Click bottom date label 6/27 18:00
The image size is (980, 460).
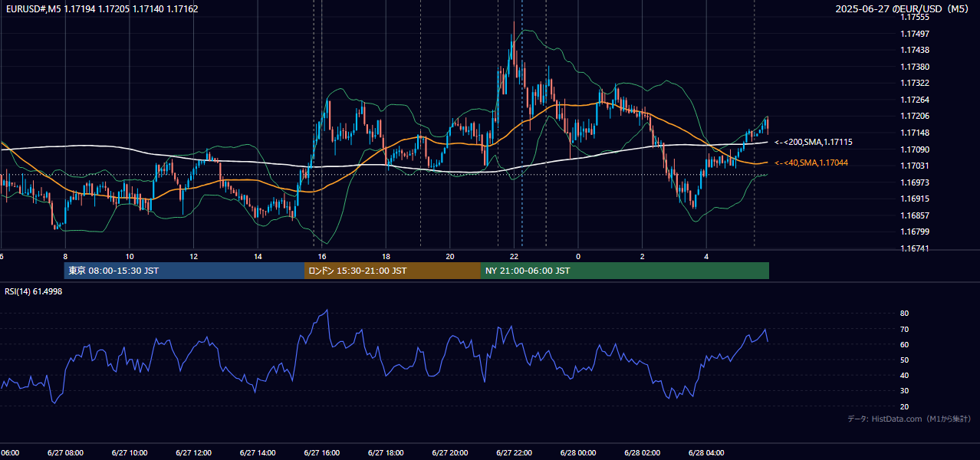[x=386, y=452]
